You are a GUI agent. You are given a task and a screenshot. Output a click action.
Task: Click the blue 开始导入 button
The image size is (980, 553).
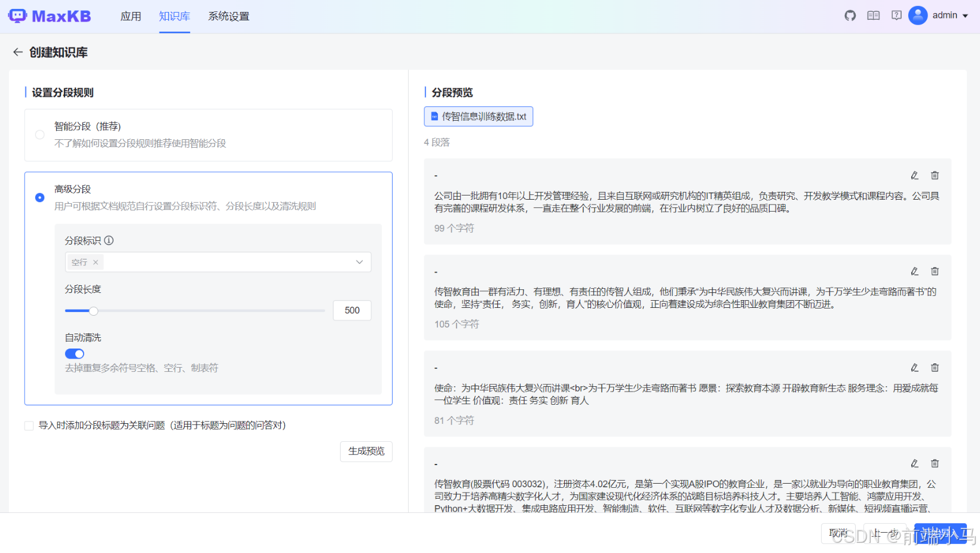tap(941, 533)
